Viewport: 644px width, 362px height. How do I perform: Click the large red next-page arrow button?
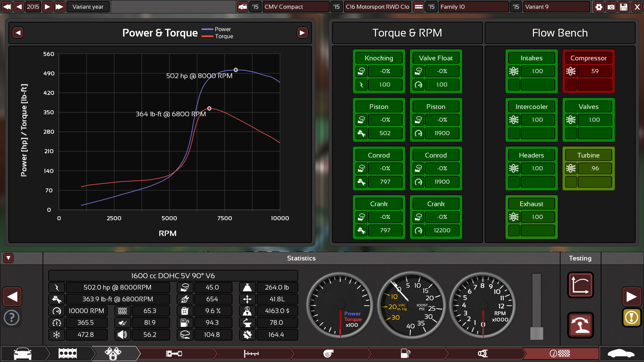point(632,297)
